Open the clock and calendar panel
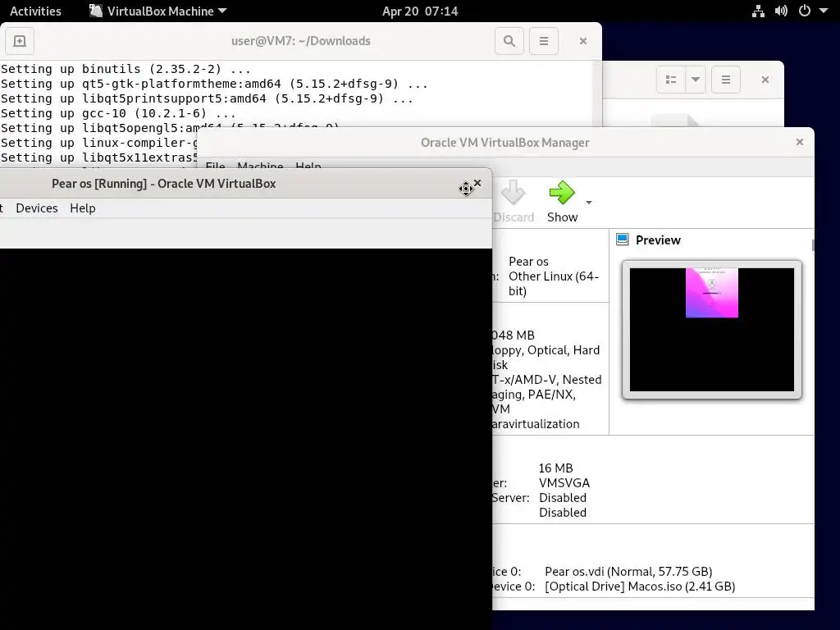 [420, 11]
